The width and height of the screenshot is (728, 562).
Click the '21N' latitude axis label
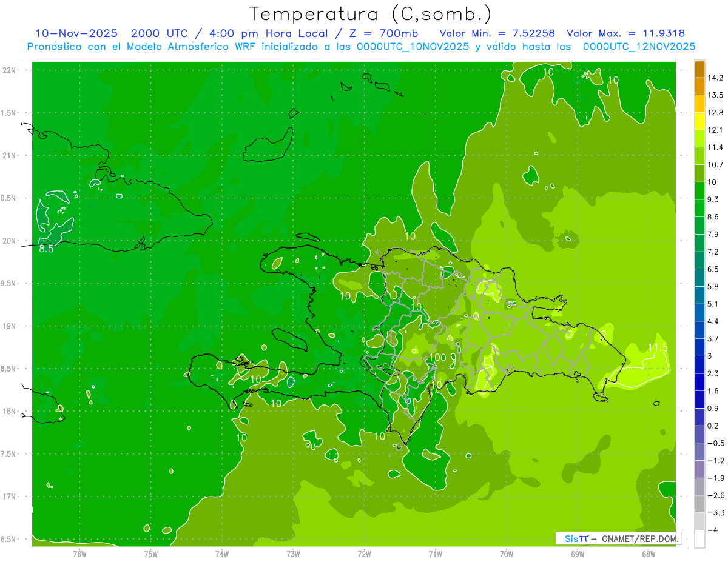click(10, 155)
